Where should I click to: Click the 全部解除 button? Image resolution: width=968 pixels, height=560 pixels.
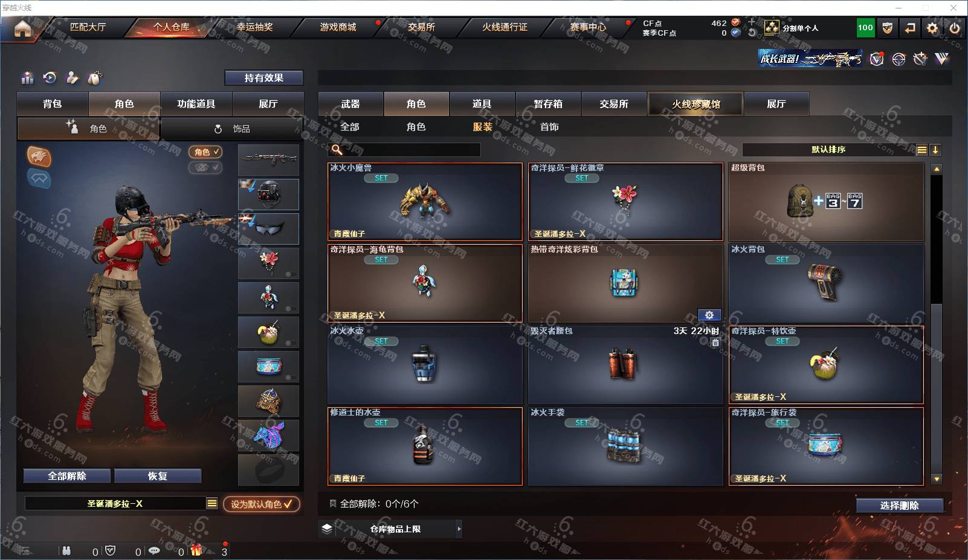coord(67,476)
